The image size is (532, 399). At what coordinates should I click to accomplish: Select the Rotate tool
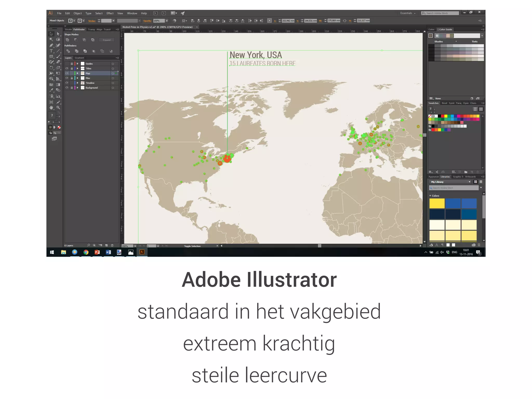click(51, 68)
